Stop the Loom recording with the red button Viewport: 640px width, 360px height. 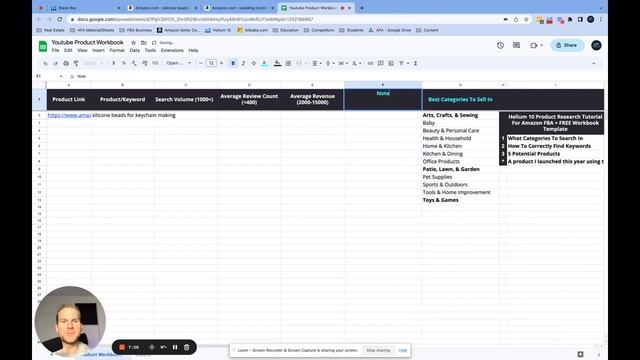[122, 347]
